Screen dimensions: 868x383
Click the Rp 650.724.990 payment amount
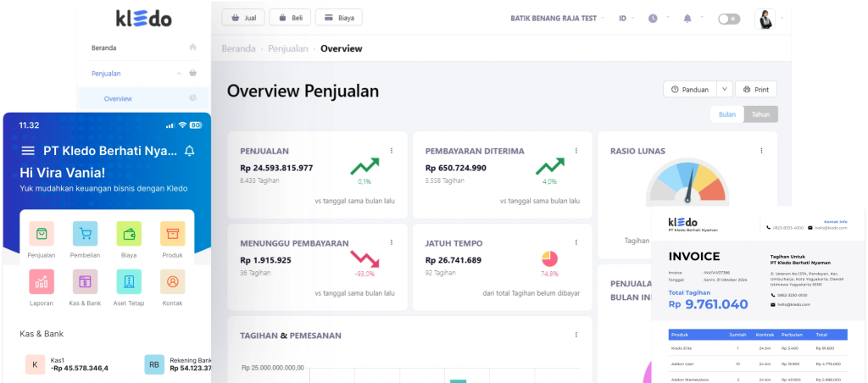pyautogui.click(x=455, y=169)
